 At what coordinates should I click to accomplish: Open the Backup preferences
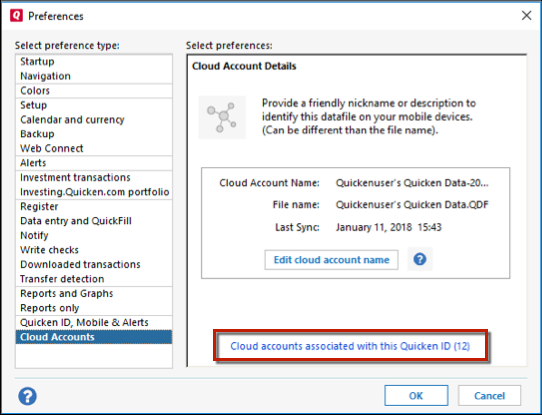pyautogui.click(x=94, y=134)
